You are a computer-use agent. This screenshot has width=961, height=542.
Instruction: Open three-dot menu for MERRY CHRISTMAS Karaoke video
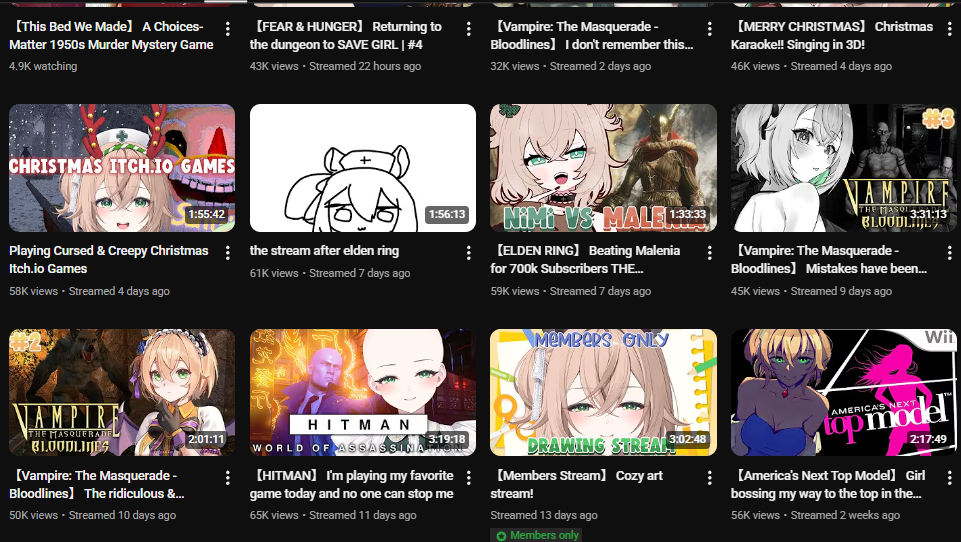(949, 28)
